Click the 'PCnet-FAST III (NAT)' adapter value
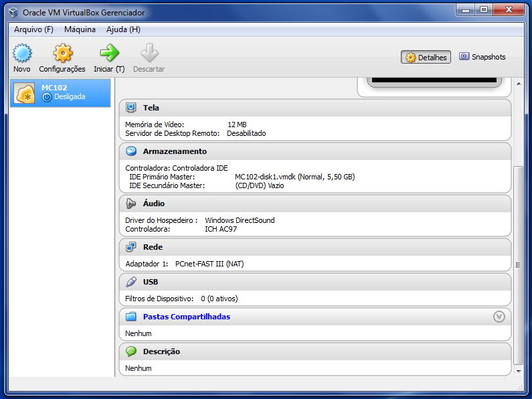 pos(209,264)
